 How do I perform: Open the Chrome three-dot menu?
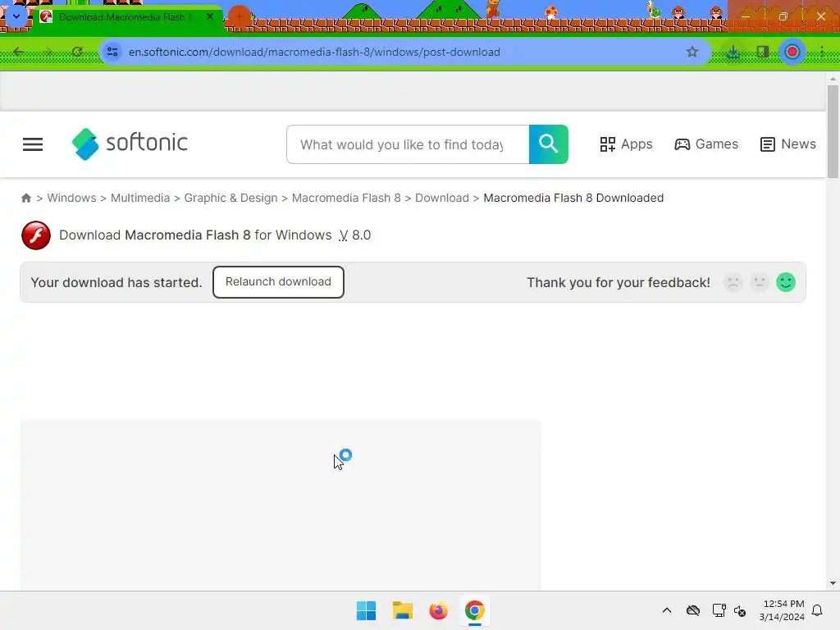(822, 52)
